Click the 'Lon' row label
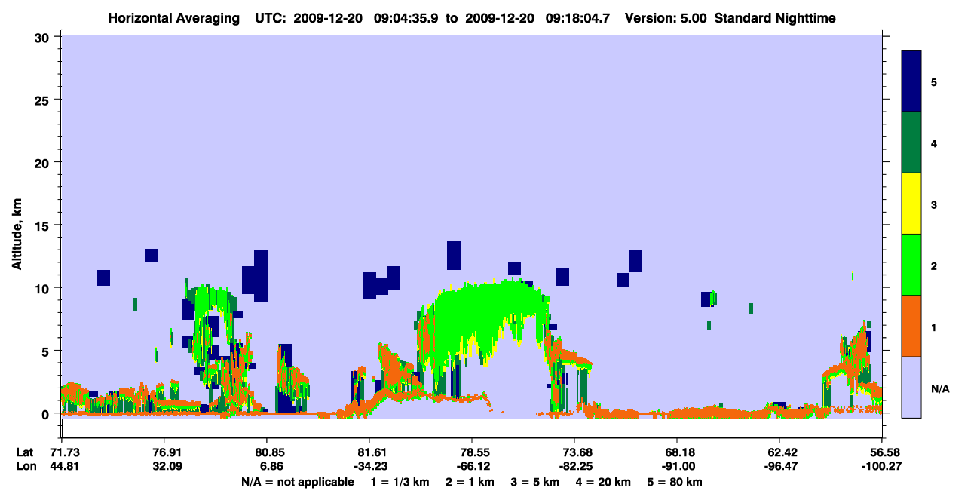980x503 pixels. (x=25, y=467)
